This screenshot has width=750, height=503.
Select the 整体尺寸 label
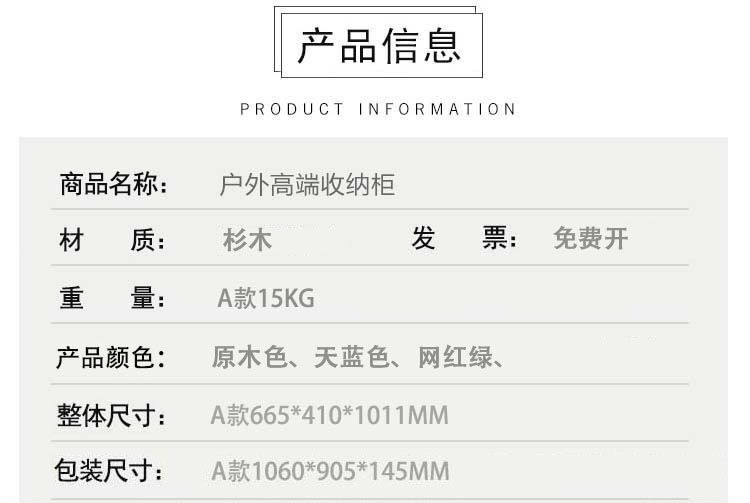coord(111,415)
